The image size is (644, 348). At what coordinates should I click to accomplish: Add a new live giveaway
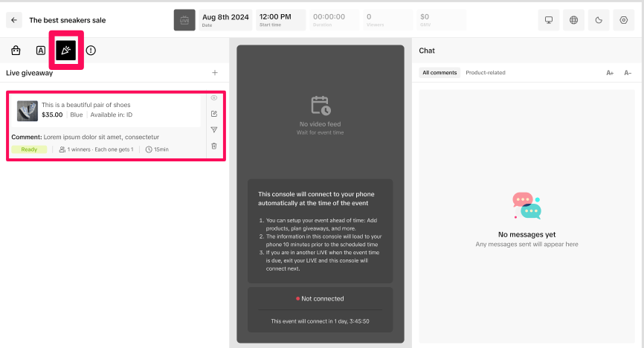point(215,73)
